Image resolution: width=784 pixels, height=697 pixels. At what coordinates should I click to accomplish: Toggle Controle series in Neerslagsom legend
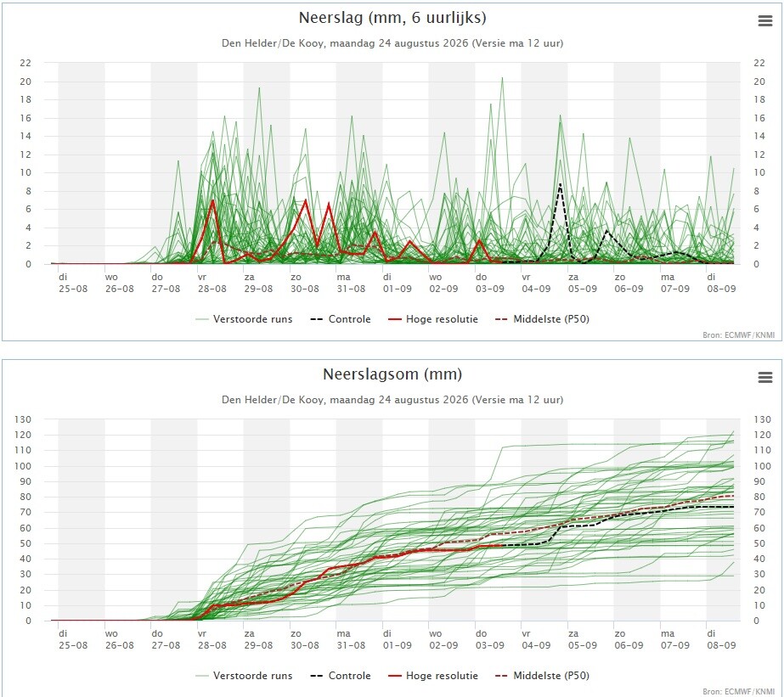341,676
